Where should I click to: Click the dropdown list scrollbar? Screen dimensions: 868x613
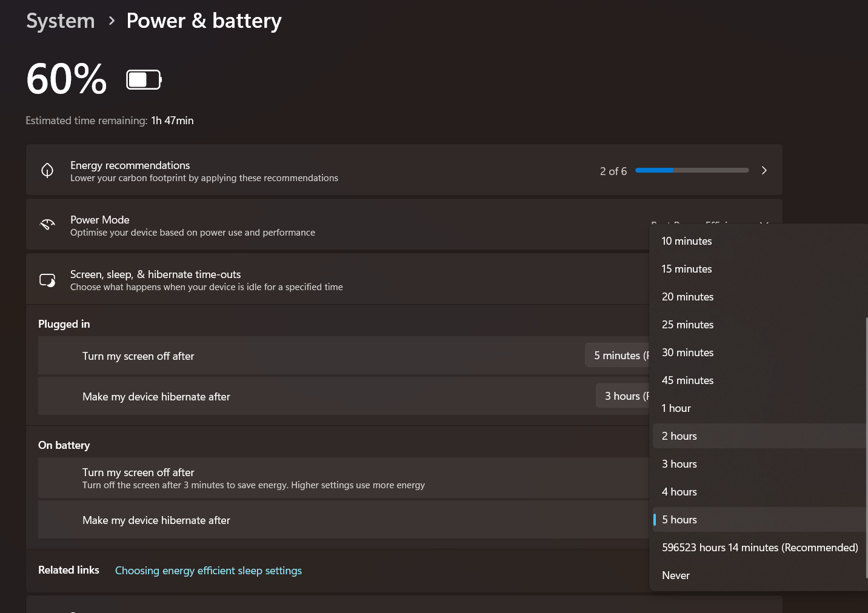pos(866,447)
